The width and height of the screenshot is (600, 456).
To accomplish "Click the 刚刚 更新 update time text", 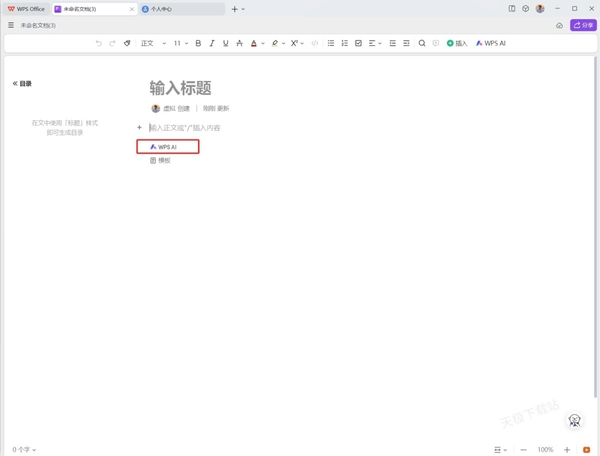I will (x=216, y=109).
